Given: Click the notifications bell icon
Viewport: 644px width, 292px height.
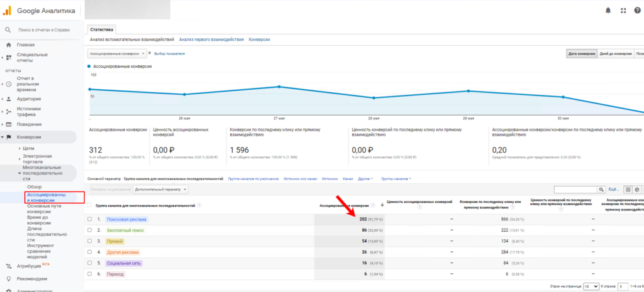Looking at the screenshot, I should coord(608,11).
